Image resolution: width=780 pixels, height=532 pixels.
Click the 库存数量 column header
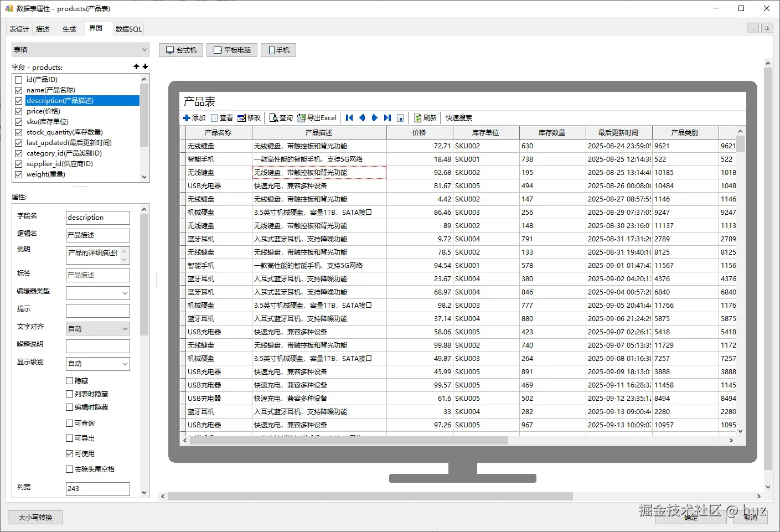click(x=552, y=133)
